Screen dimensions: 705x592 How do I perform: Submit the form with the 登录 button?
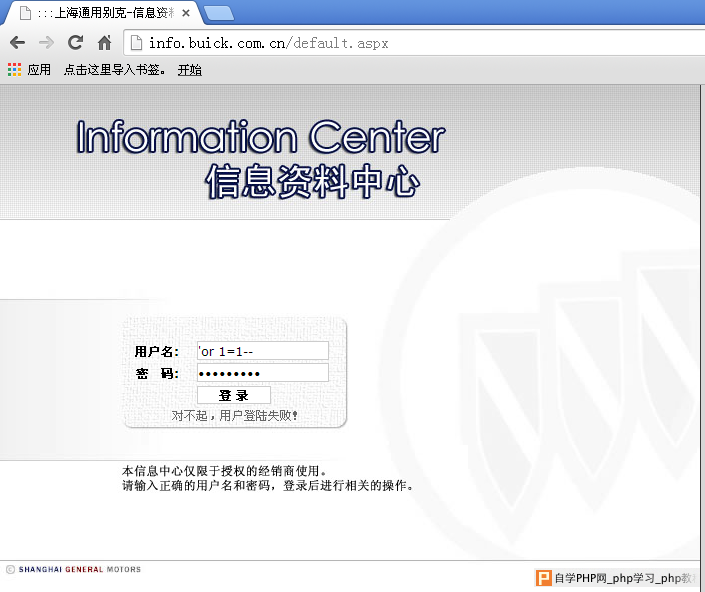234,395
